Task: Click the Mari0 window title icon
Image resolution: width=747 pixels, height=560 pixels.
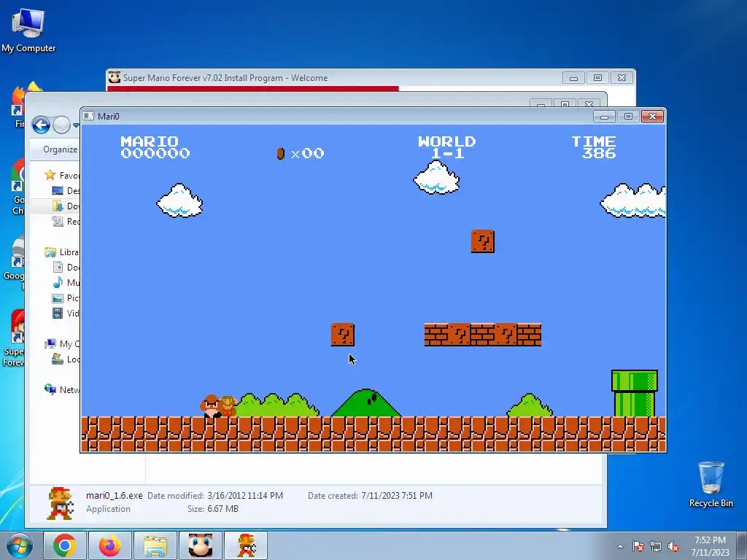Action: pyautogui.click(x=88, y=116)
